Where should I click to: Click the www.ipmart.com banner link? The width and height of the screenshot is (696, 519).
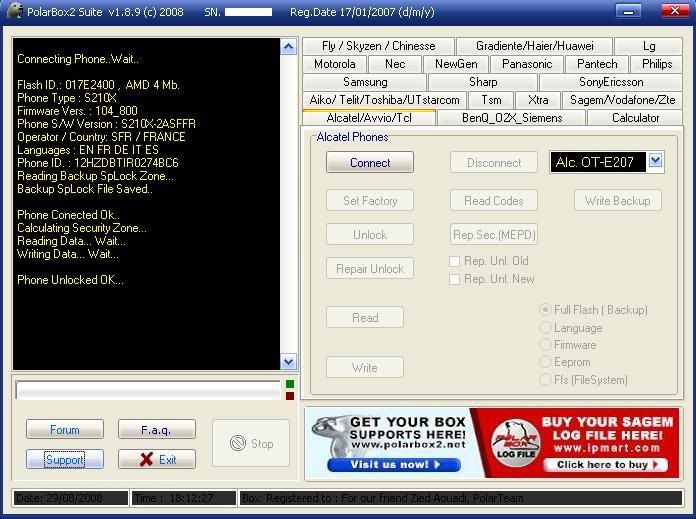pyautogui.click(x=607, y=448)
